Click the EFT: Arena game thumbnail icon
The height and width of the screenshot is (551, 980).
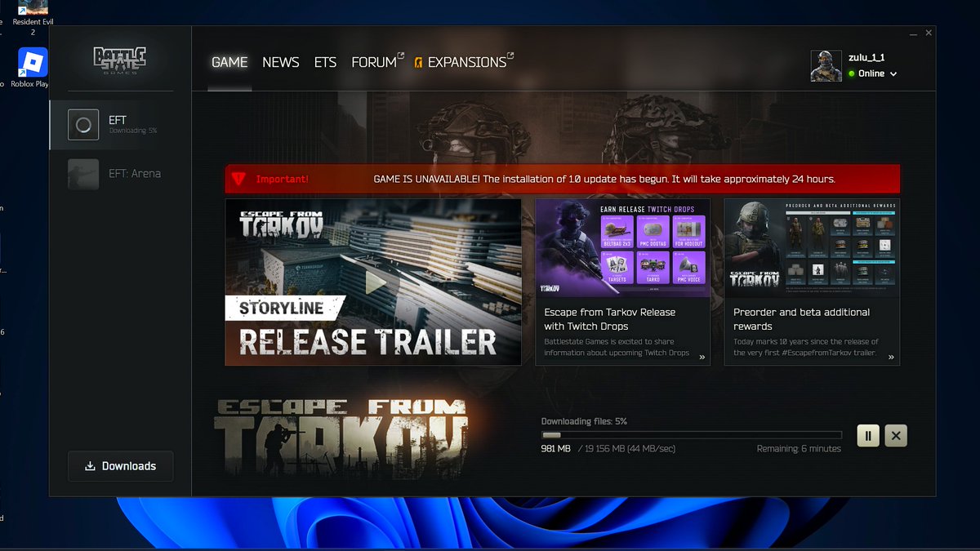click(x=83, y=174)
